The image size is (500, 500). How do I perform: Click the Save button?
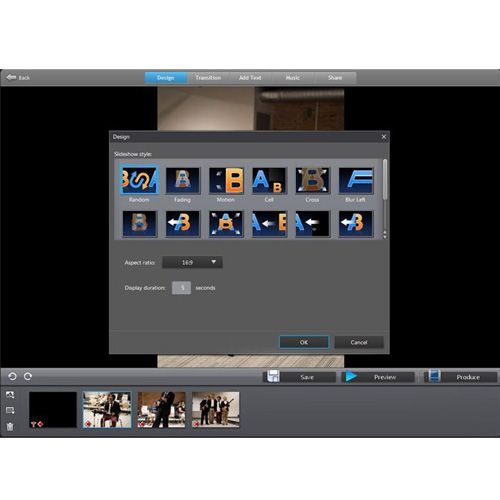click(300, 377)
